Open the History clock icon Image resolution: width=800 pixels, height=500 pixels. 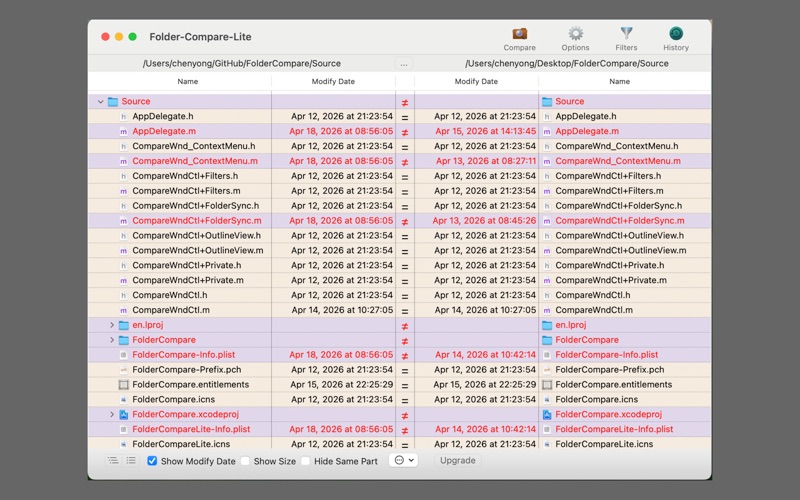676,34
